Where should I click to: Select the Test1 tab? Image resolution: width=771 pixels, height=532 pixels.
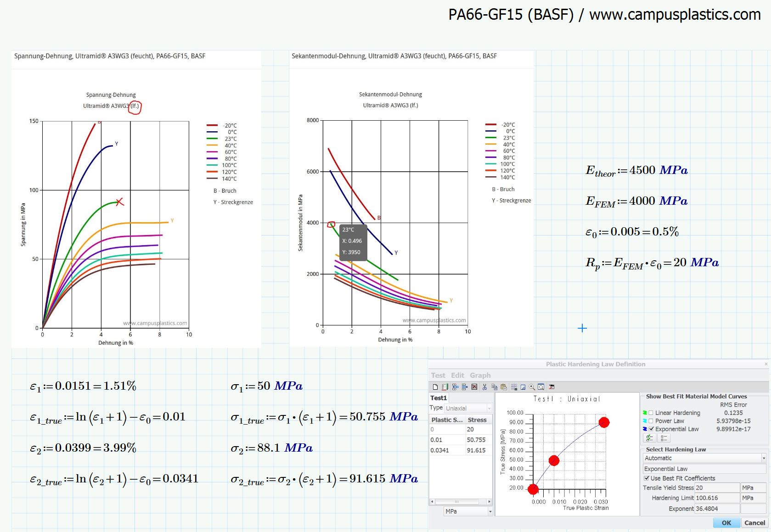pyautogui.click(x=439, y=398)
